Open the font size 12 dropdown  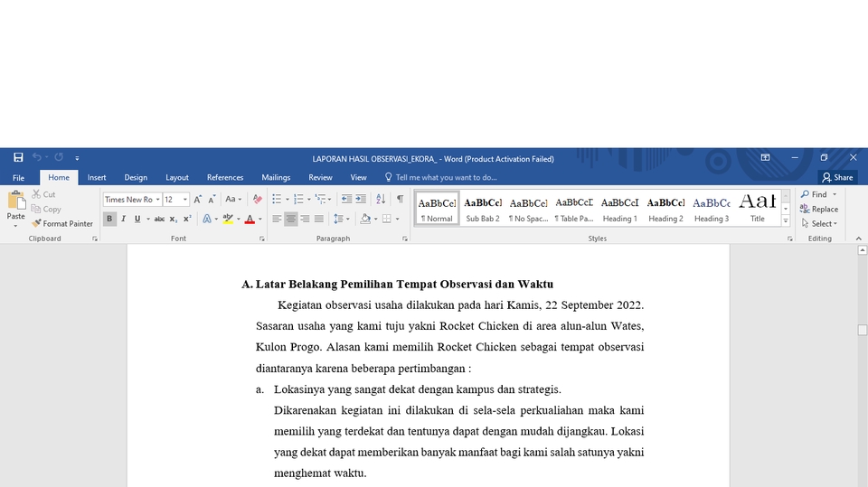click(x=184, y=199)
